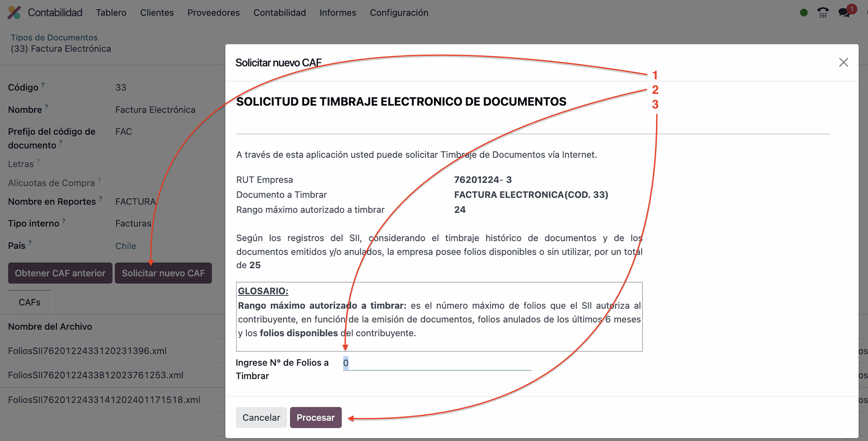Open the Configuración menu
868x441 pixels.
pos(399,13)
